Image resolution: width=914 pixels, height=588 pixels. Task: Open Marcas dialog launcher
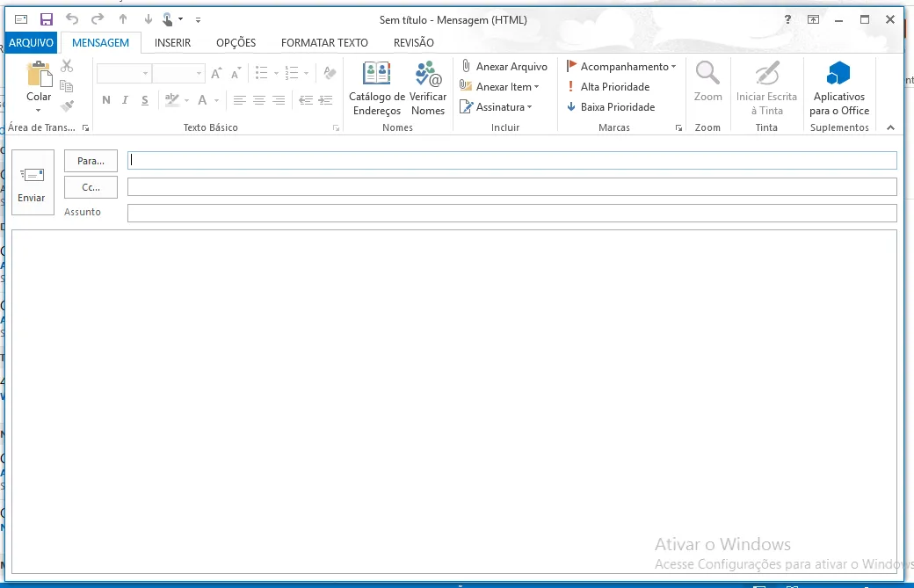point(678,128)
